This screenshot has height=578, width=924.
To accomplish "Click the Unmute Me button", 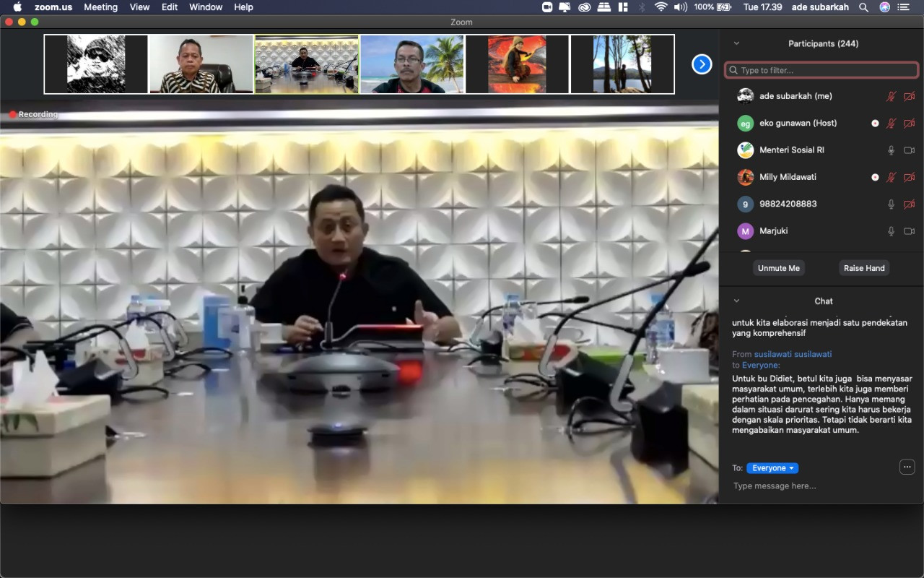I will point(779,268).
